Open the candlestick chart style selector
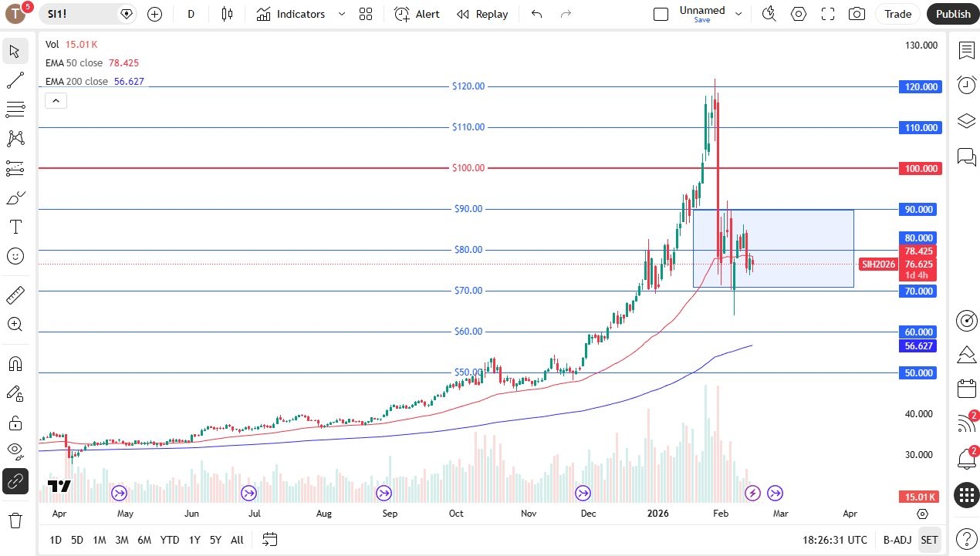This screenshot has height=556, width=980. point(227,14)
